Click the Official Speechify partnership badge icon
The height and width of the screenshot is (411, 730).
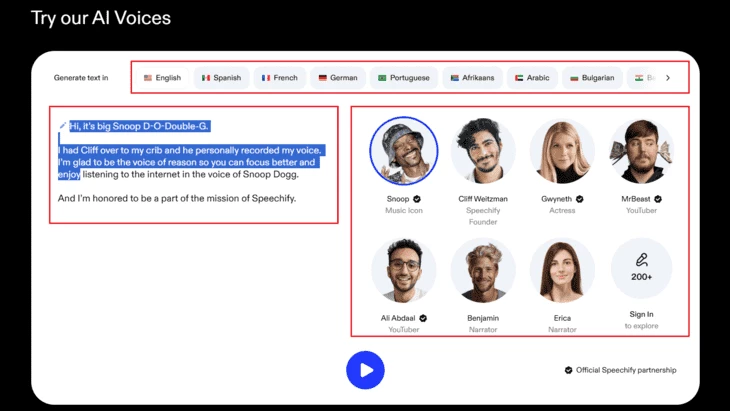pos(568,370)
